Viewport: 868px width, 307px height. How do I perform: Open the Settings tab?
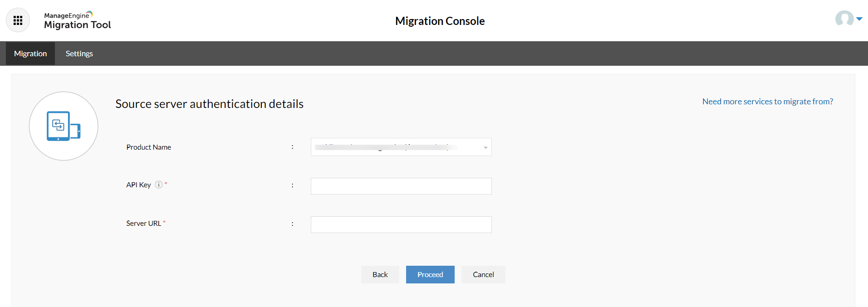[79, 54]
